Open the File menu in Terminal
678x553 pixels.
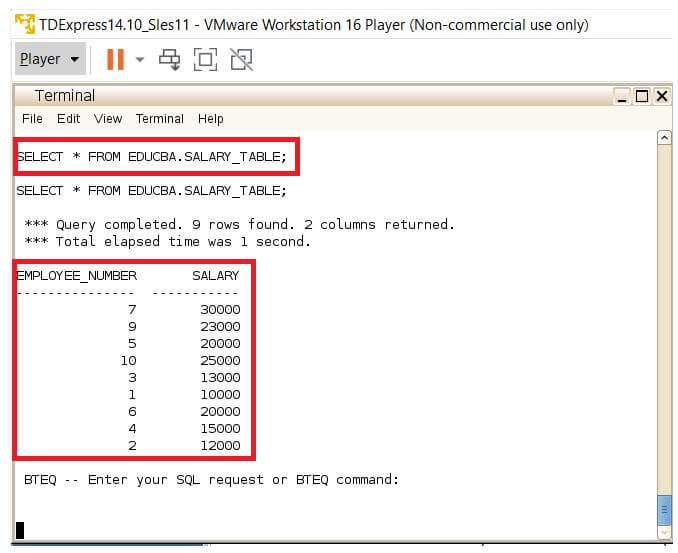click(32, 118)
